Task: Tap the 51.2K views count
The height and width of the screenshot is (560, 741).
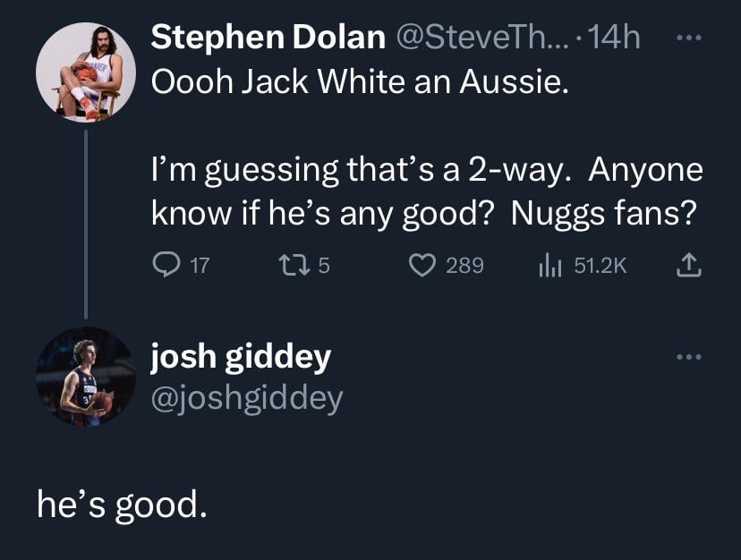Action: [x=600, y=266]
